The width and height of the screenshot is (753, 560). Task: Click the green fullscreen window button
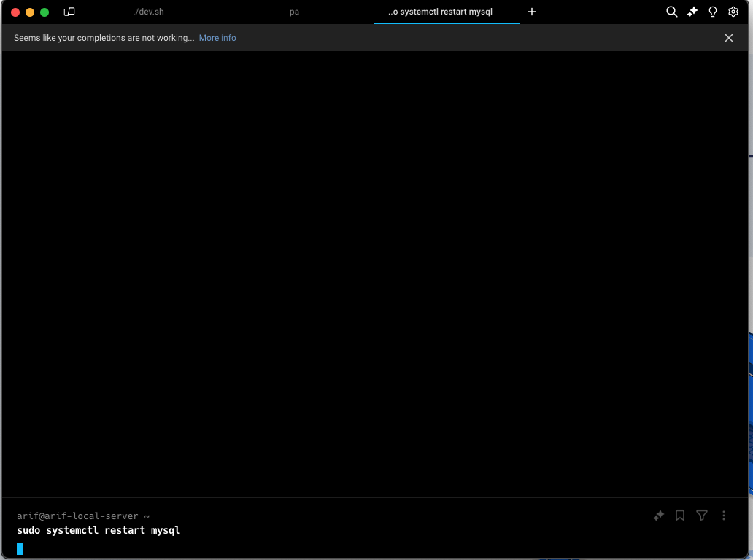pyautogui.click(x=45, y=12)
